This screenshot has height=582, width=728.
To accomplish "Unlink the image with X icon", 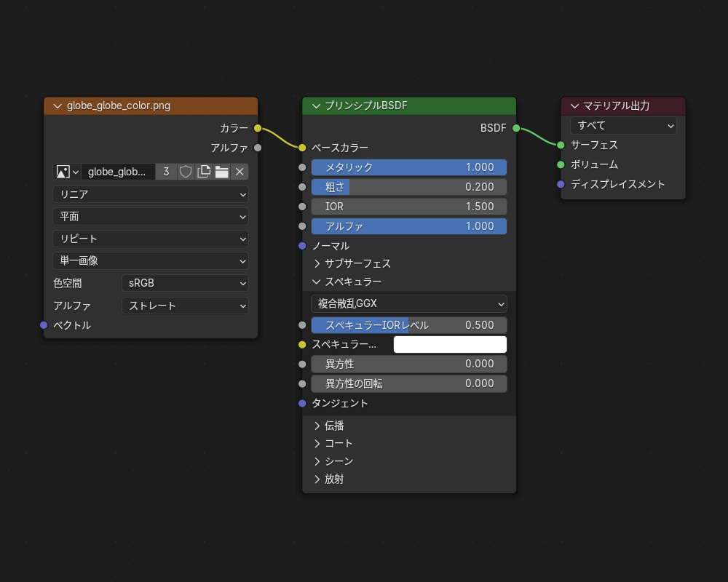I will pos(240,172).
